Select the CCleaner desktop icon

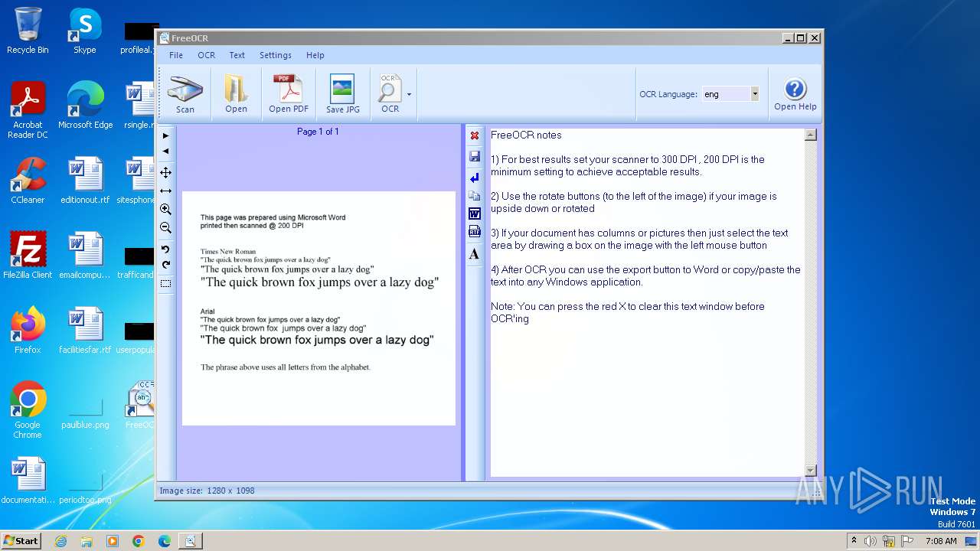(28, 180)
